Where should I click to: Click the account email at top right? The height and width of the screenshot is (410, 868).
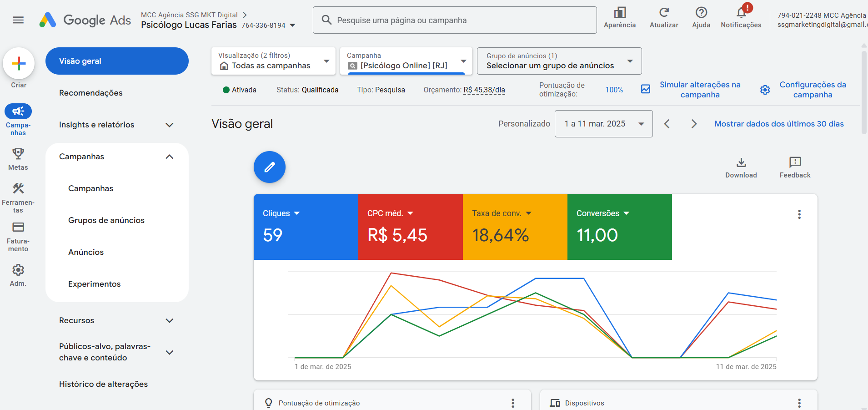pyautogui.click(x=822, y=25)
